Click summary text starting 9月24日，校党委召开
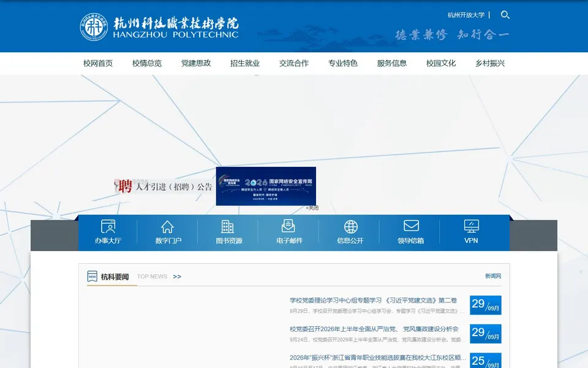Image resolution: width=588 pixels, height=368 pixels. click(377, 339)
